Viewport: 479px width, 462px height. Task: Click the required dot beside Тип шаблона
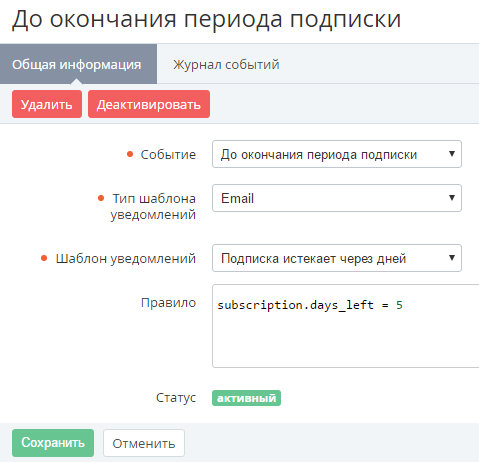point(101,199)
